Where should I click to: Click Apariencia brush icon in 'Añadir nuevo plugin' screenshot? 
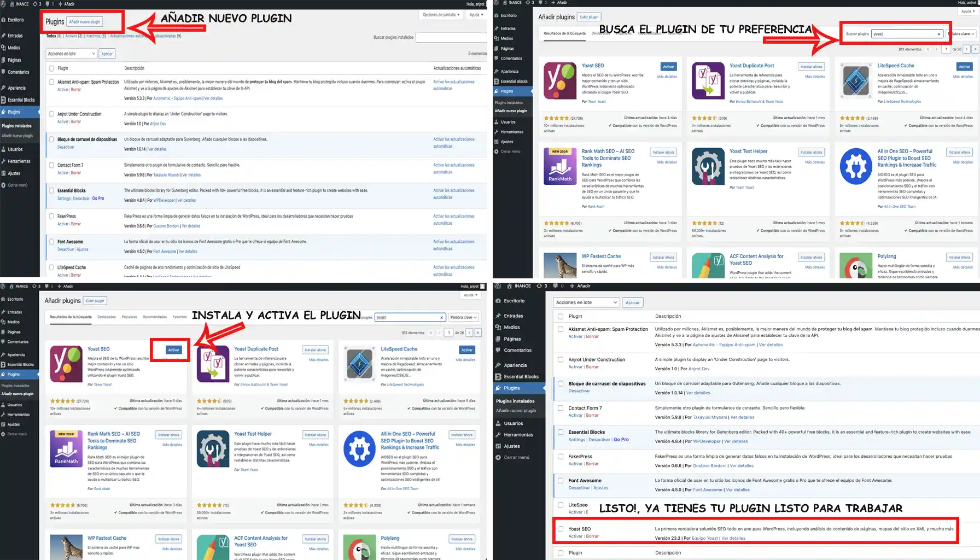click(x=3, y=87)
